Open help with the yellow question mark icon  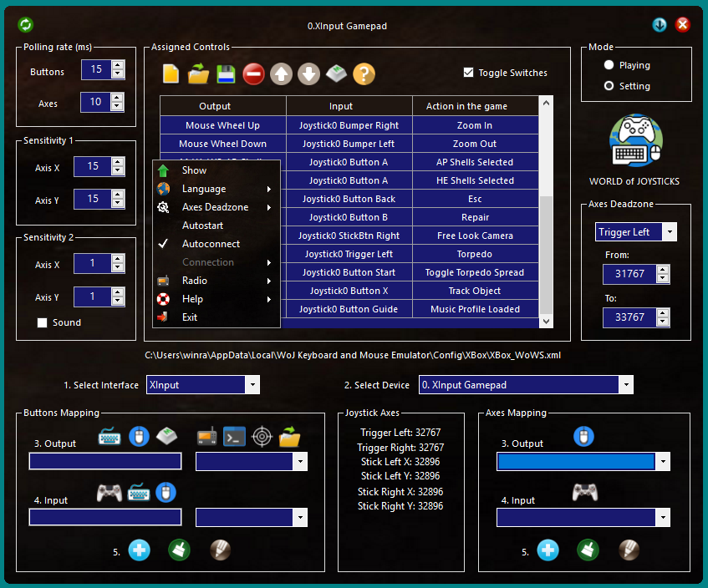pyautogui.click(x=364, y=74)
